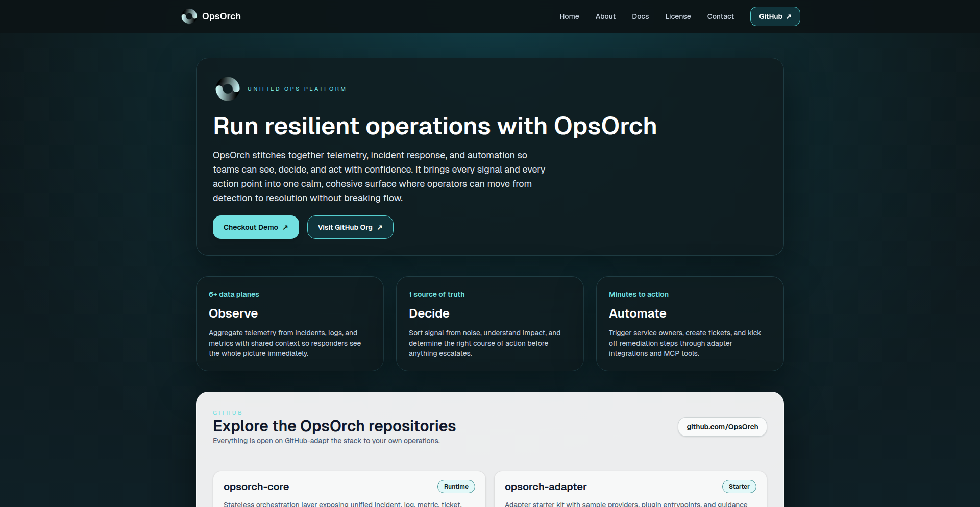Open the opsorch-core repository card
Image resolution: width=980 pixels, height=507 pixels.
(x=349, y=489)
